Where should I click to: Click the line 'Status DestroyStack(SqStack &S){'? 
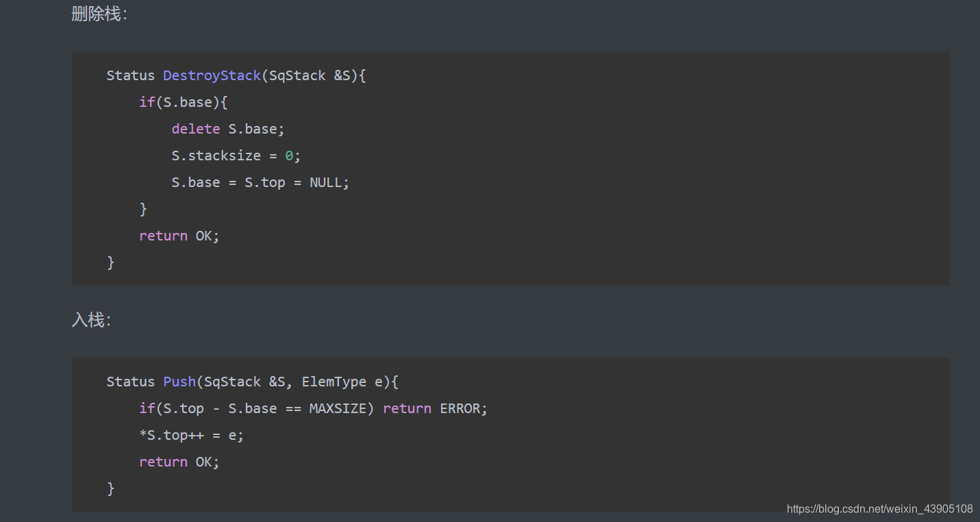(236, 75)
